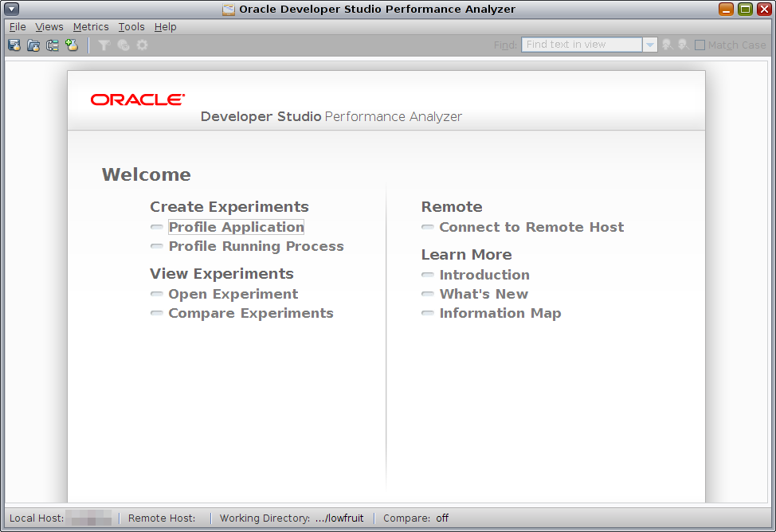
Task: Open the File menu
Action: pos(18,27)
